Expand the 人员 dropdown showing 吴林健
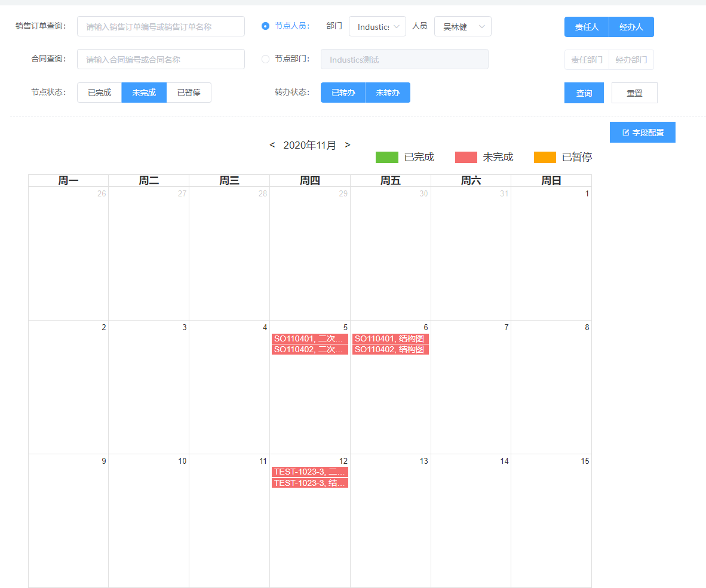 (x=463, y=27)
